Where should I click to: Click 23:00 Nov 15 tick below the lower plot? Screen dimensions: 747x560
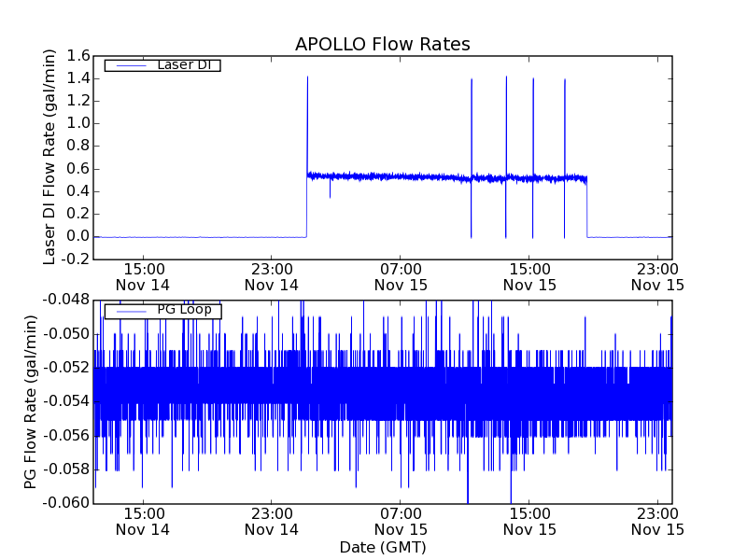pyautogui.click(x=658, y=521)
